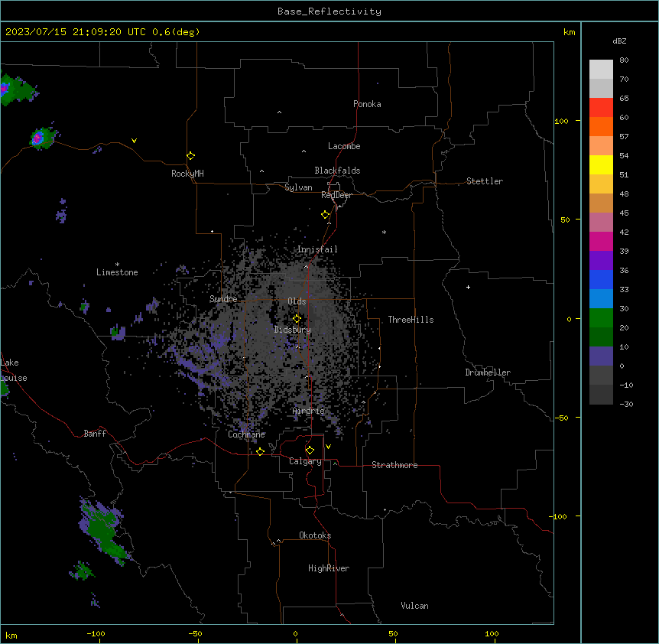Click the Banff town label
Screen dimensions: 659x644
tap(95, 434)
